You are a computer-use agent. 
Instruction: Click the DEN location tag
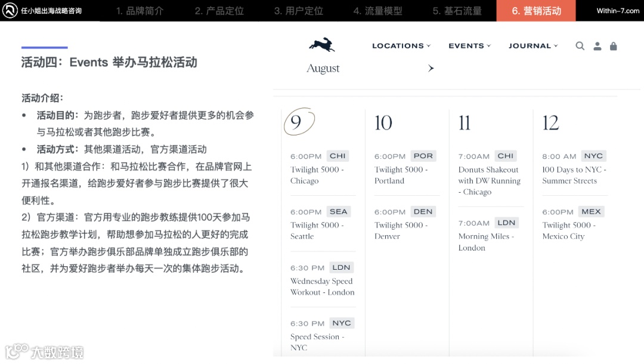[x=423, y=212]
